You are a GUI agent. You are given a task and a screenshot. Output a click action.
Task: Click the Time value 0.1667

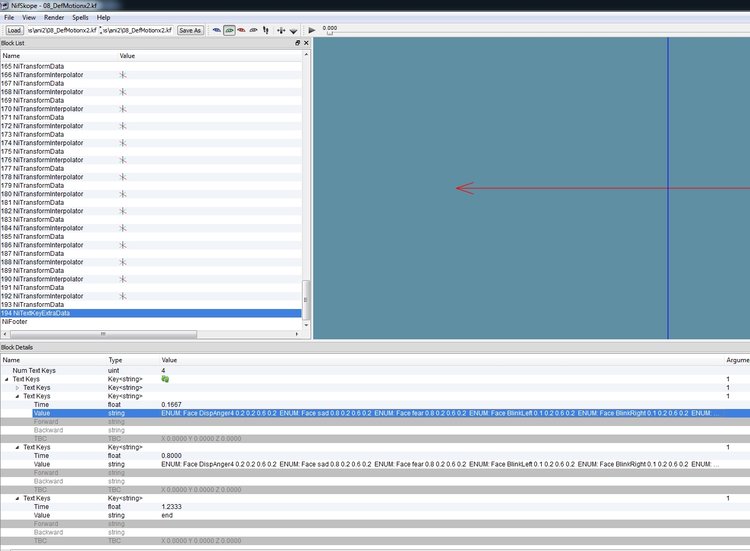pyautogui.click(x=171, y=405)
